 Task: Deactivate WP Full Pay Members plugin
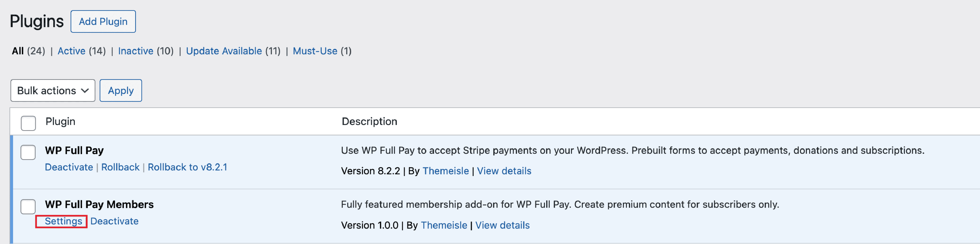click(114, 221)
